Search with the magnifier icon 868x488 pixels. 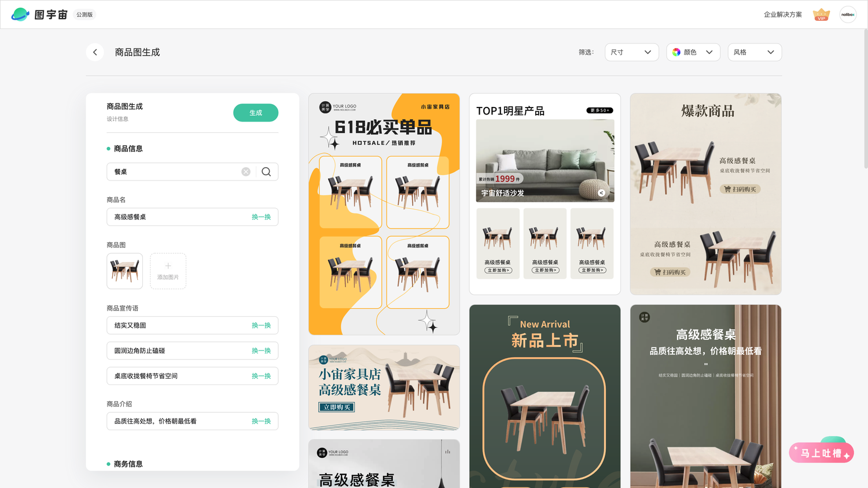coord(266,172)
